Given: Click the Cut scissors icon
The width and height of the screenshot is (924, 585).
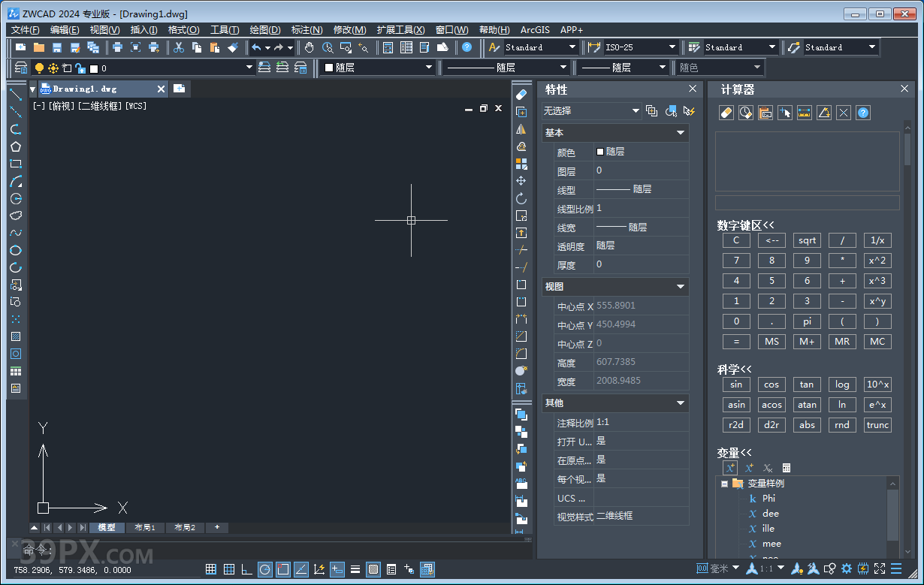Looking at the screenshot, I should click(x=179, y=47).
